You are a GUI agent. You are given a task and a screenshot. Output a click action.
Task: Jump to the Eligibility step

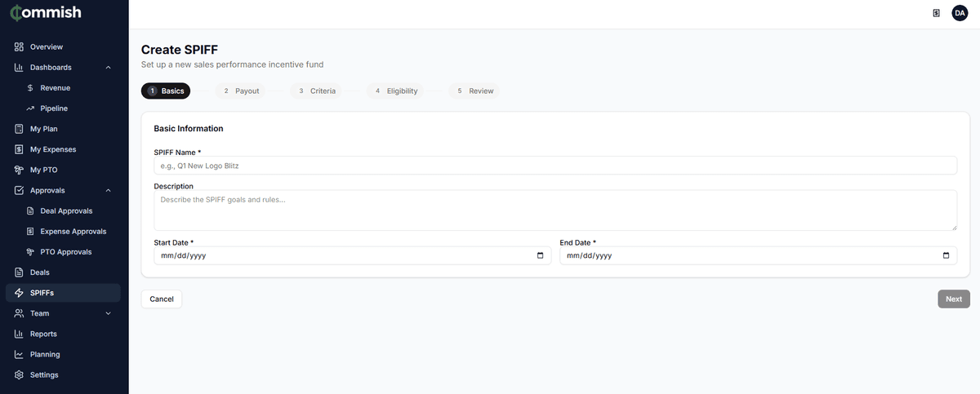click(395, 91)
